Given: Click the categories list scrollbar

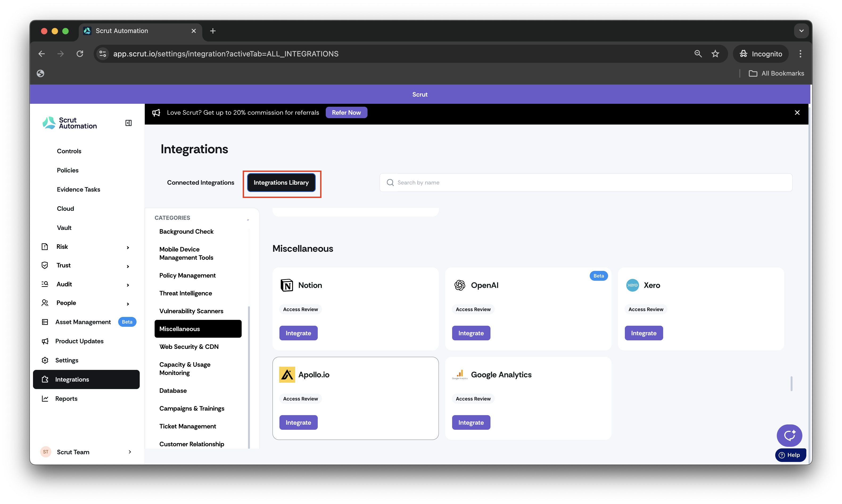Looking at the screenshot, I should [x=249, y=377].
